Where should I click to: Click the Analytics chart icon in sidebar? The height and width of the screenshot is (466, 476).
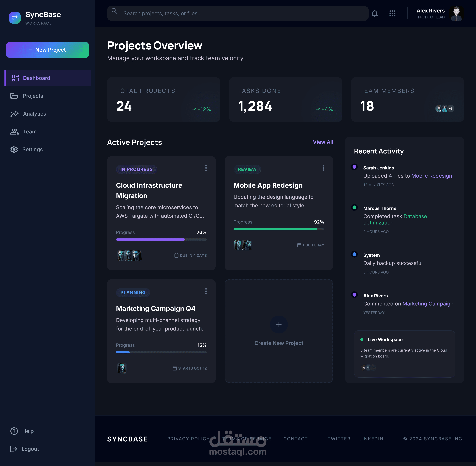click(15, 114)
